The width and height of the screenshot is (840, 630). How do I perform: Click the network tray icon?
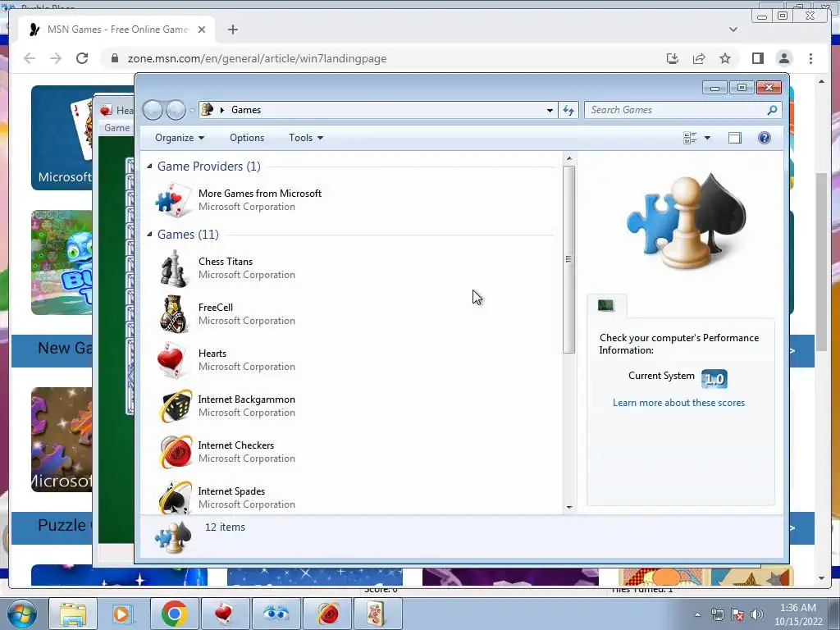717,614
